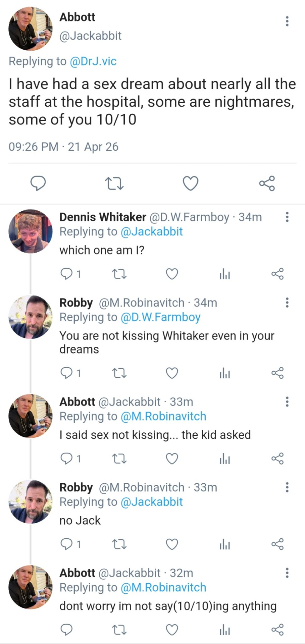Share Robby's 'not kissing Whitaker' reply
Viewport: 305px width, 644px height.
(x=277, y=373)
